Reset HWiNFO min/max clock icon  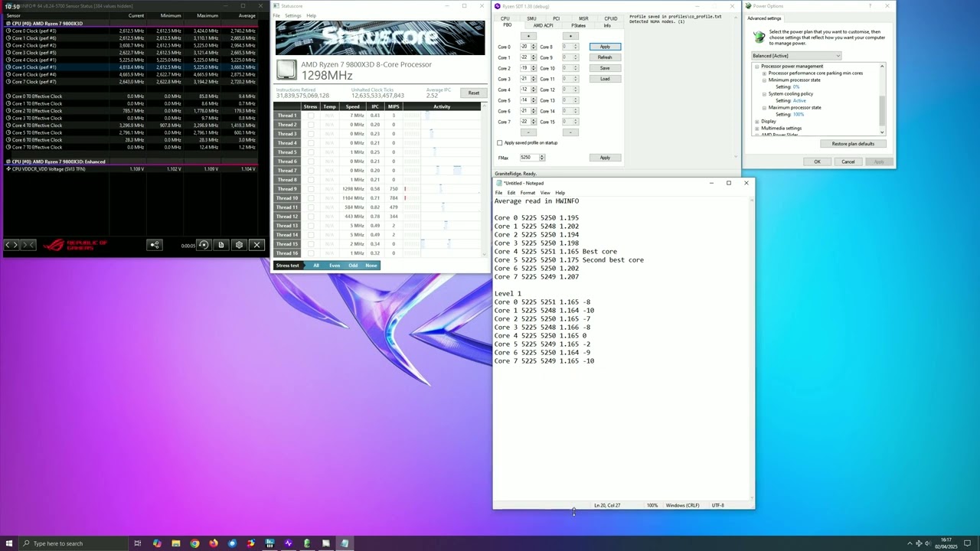[x=203, y=245]
